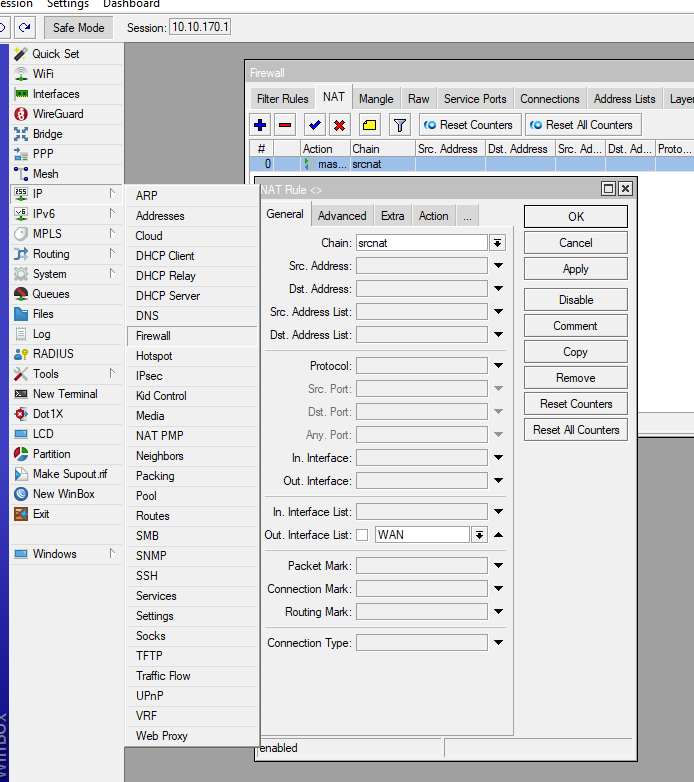Click the red minus remove rule icon
694x782 pixels.
coord(285,125)
